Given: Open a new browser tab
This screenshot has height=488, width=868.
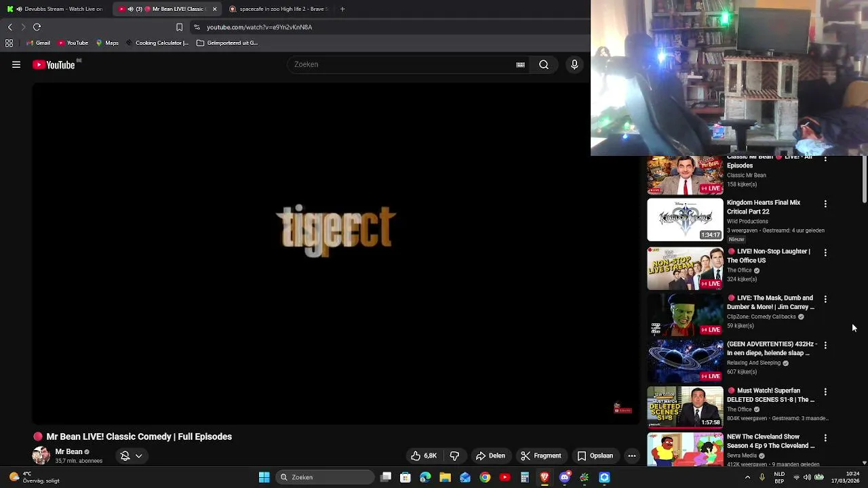Looking at the screenshot, I should [342, 9].
